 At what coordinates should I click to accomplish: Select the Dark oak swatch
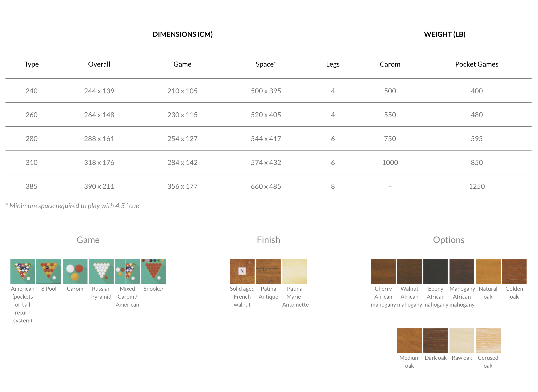[436, 340]
